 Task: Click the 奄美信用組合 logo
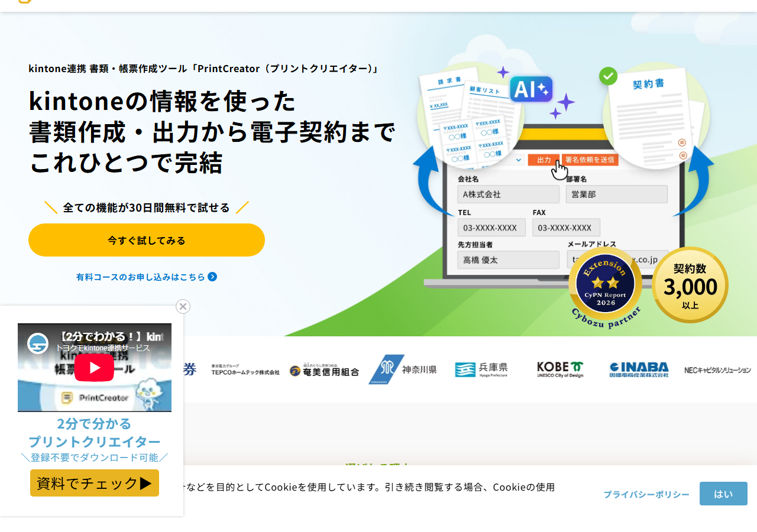coord(324,370)
